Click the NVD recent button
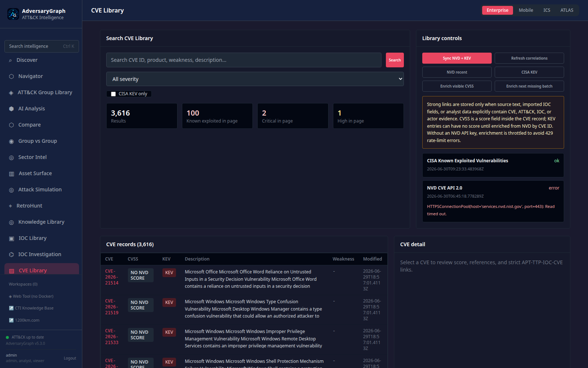This screenshot has width=588, height=368. pos(457,72)
